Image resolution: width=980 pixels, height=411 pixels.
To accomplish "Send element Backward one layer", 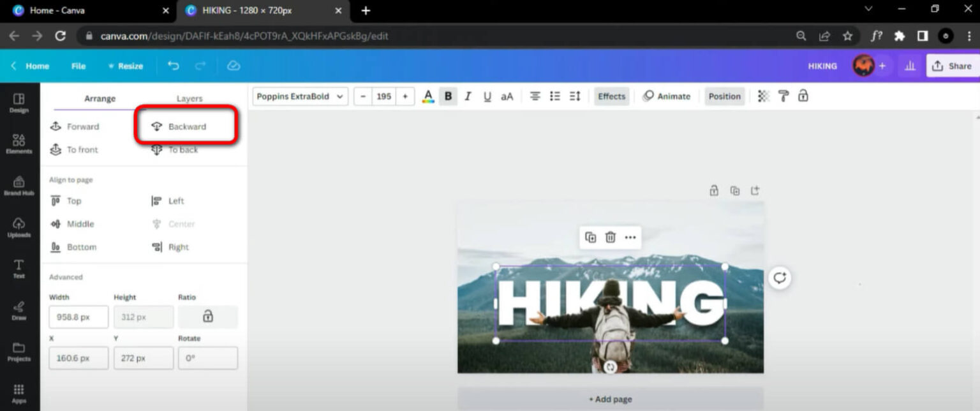I will pyautogui.click(x=179, y=126).
